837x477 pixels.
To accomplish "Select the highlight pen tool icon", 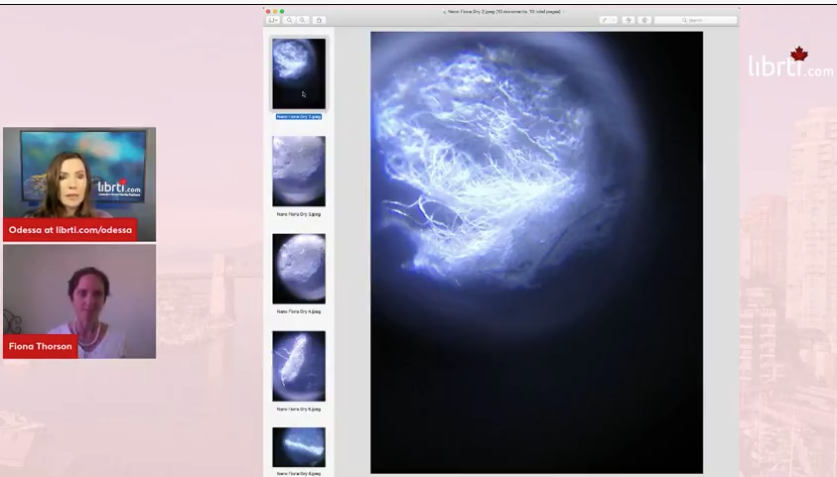I will [605, 20].
